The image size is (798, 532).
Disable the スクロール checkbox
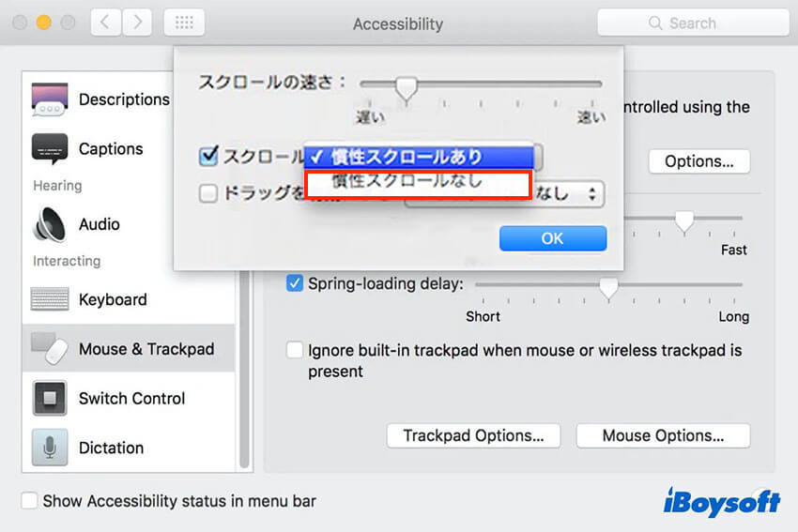208,156
